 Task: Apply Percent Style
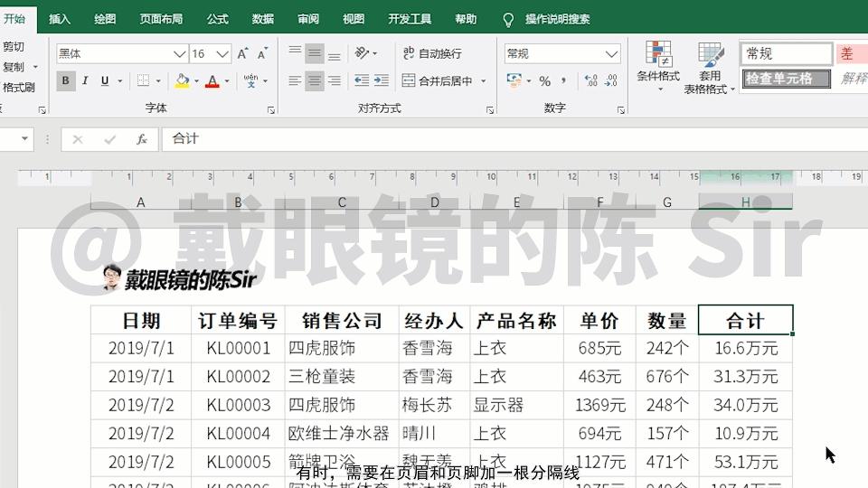[544, 80]
